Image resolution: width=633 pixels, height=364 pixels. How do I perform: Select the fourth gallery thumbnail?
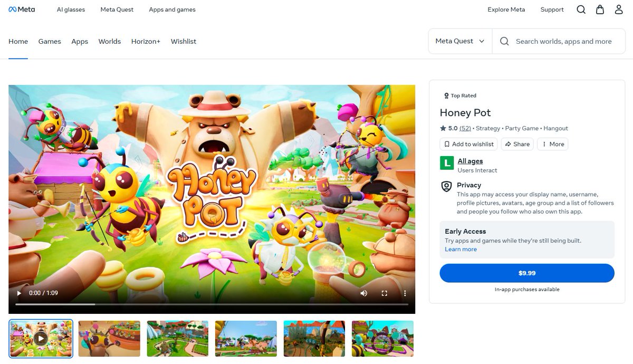click(246, 339)
